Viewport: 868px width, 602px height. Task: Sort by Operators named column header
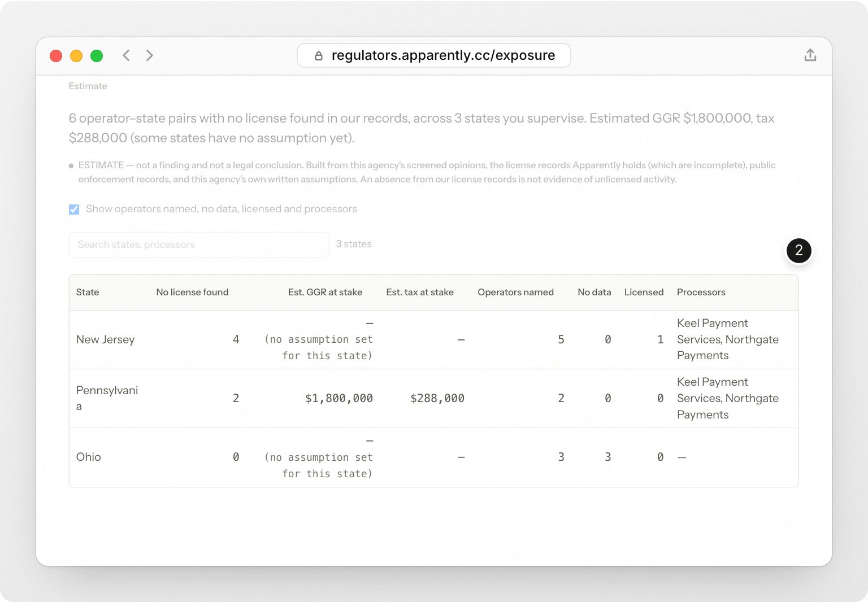[x=515, y=292]
